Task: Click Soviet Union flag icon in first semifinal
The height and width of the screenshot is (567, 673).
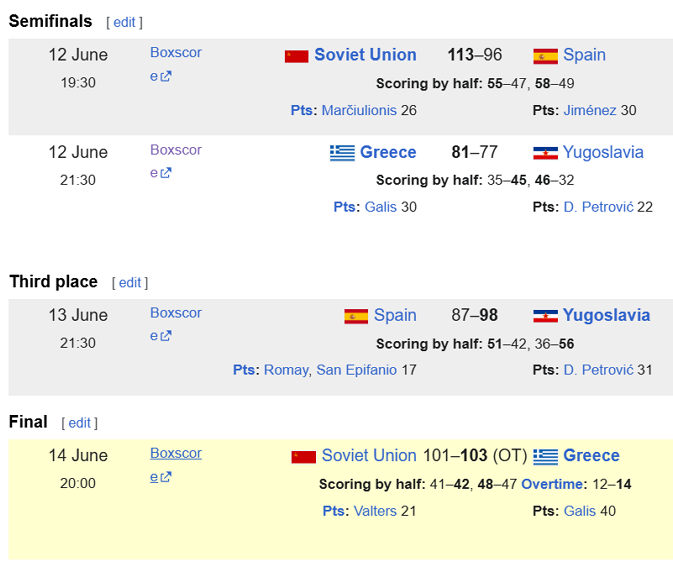Action: (x=296, y=56)
